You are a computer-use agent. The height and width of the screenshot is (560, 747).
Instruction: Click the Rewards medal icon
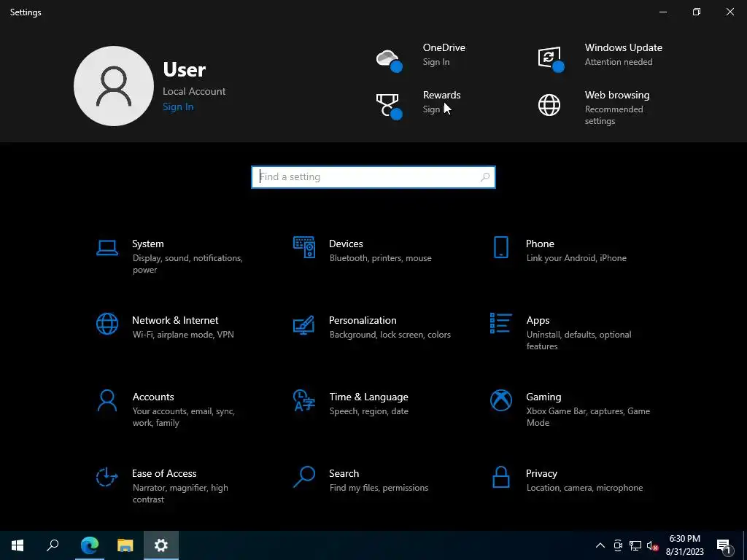click(390, 106)
